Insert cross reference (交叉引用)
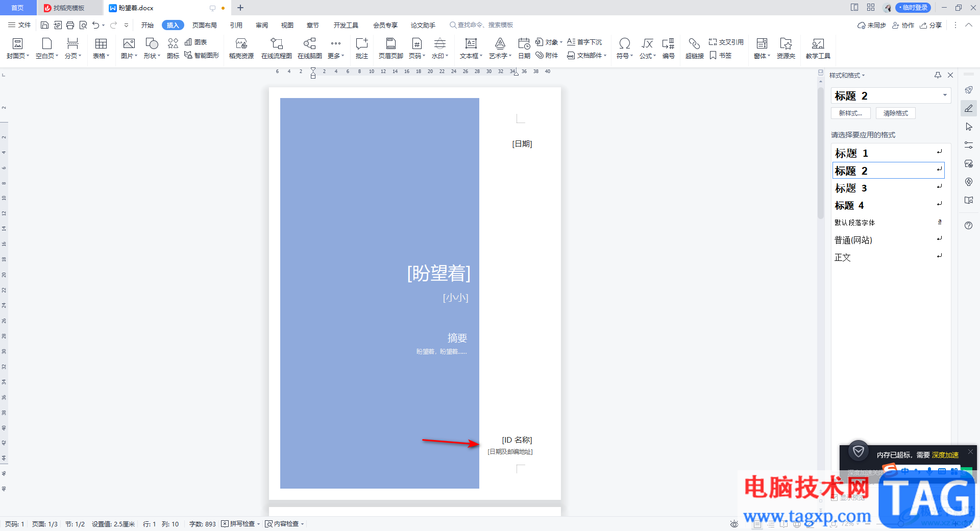The width and height of the screenshot is (980, 531). pyautogui.click(x=726, y=42)
